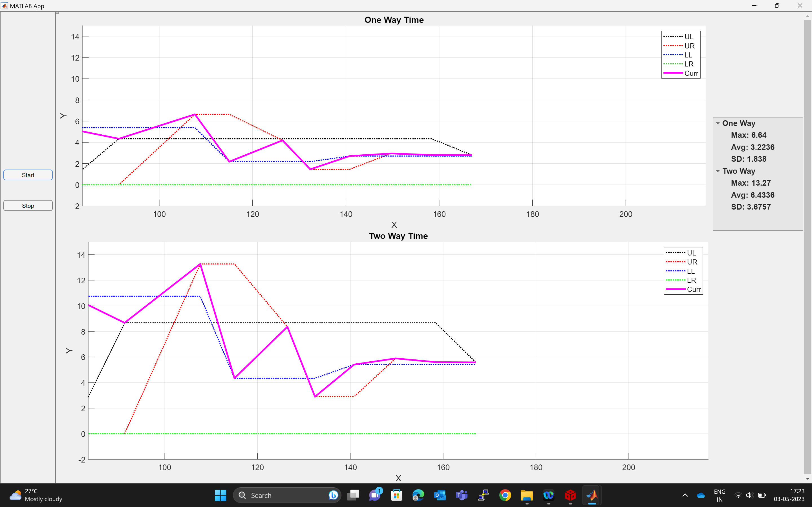Open the Windows Start menu
The width and height of the screenshot is (812, 507).
220,495
